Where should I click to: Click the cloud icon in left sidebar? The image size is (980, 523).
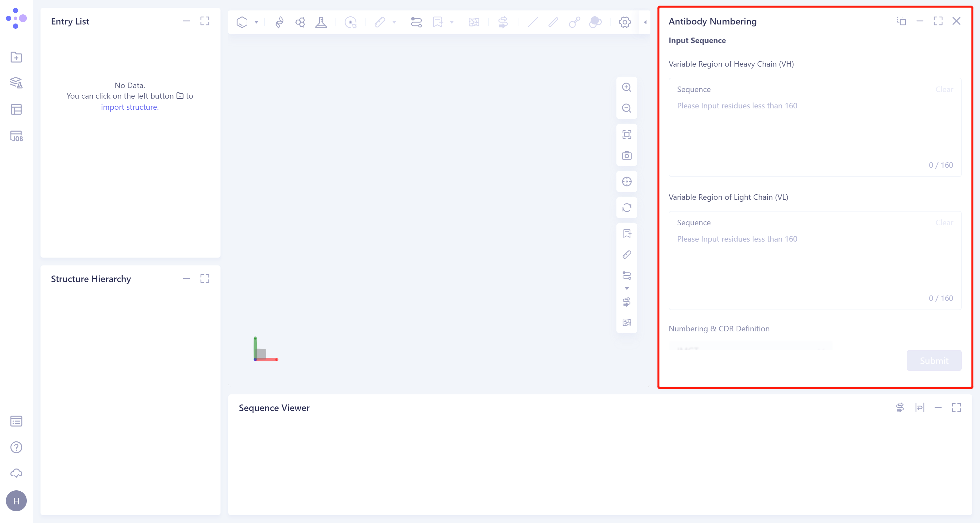(16, 473)
